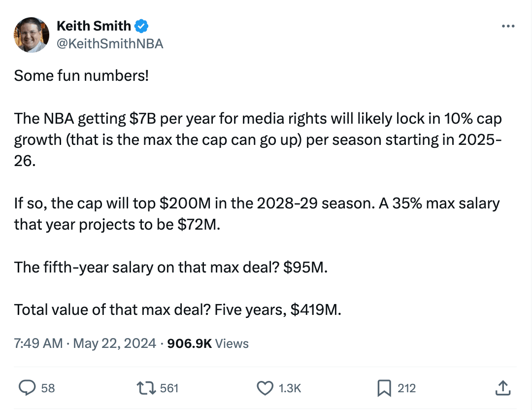This screenshot has width=532, height=410.
Task: Open the three-dot more options menu
Action: tap(508, 26)
